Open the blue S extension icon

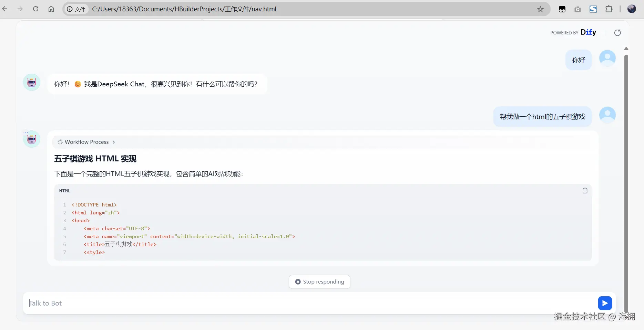tap(593, 9)
